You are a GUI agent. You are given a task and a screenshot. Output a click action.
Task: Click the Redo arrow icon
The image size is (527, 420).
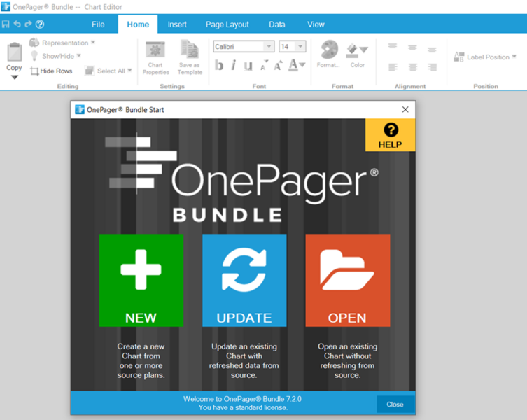pyautogui.click(x=28, y=24)
